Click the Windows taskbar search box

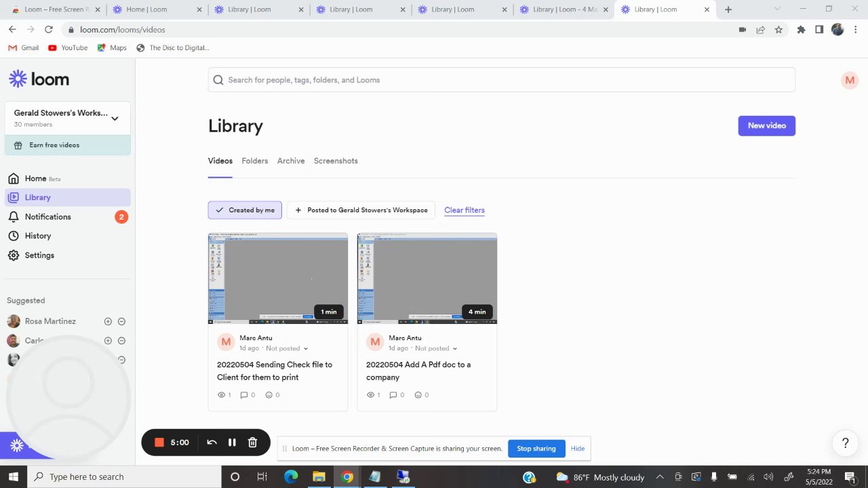(x=124, y=477)
